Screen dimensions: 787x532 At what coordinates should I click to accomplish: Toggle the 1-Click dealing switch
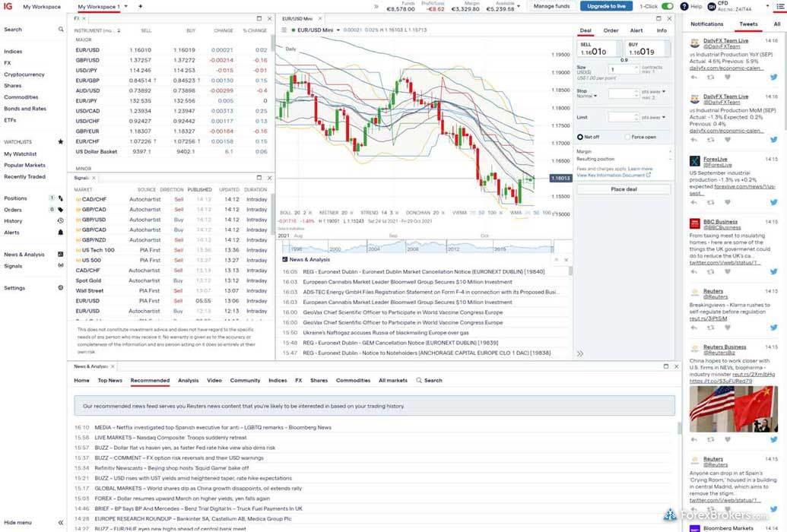pyautogui.click(x=667, y=6)
